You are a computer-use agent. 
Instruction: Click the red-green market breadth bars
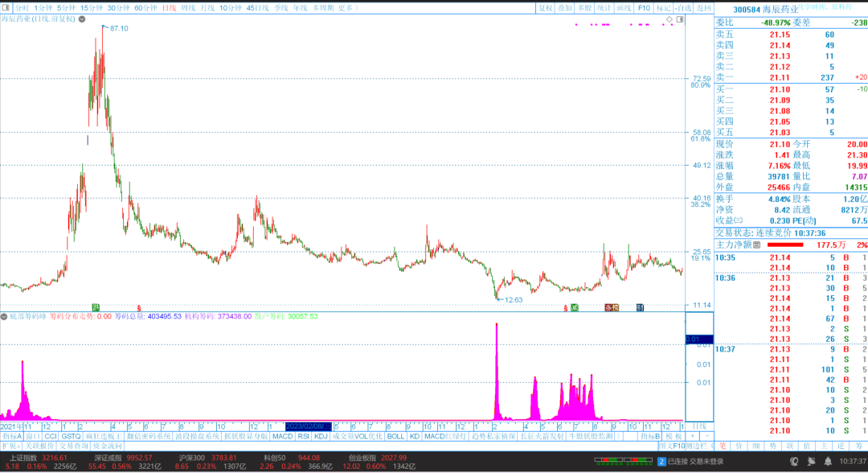(x=624, y=460)
